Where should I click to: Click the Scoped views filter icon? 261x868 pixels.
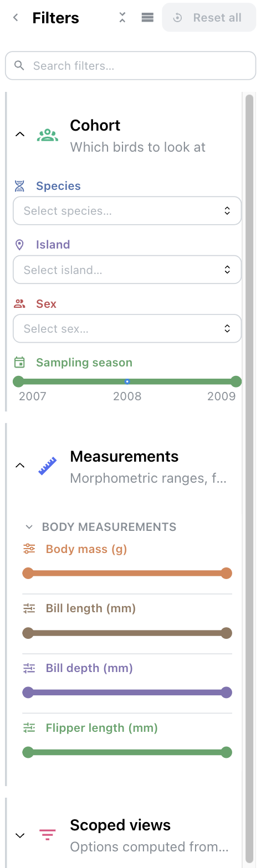48,835
